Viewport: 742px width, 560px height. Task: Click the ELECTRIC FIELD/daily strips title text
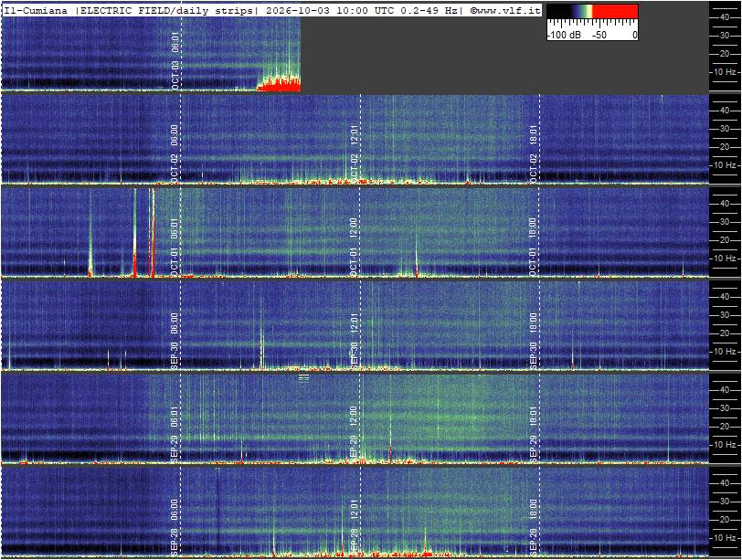coord(166,10)
